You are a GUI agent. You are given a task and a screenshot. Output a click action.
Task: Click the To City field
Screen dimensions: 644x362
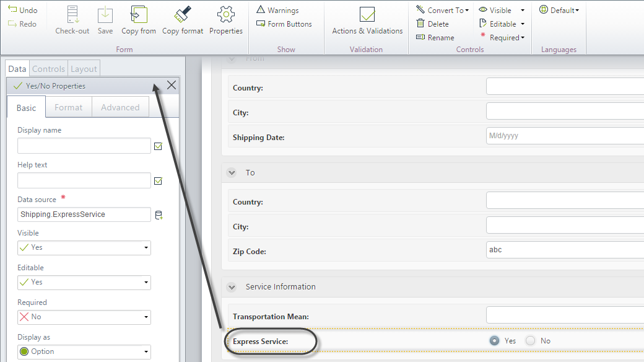coord(565,225)
